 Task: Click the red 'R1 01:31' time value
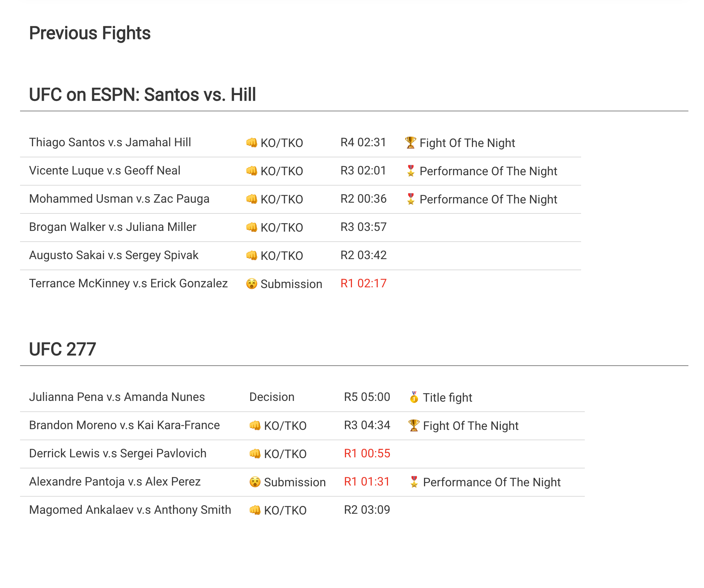pos(367,481)
